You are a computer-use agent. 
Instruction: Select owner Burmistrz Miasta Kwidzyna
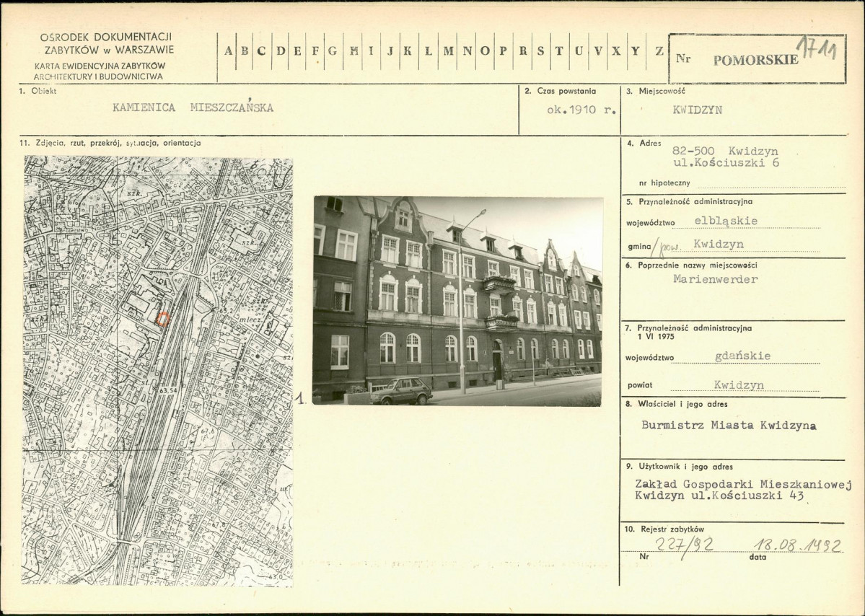click(729, 425)
